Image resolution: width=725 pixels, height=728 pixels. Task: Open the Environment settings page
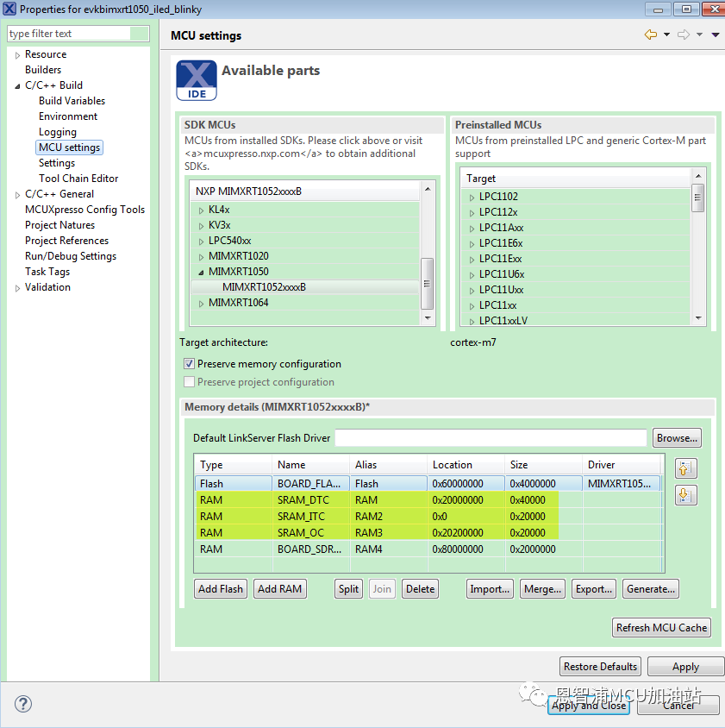(68, 116)
